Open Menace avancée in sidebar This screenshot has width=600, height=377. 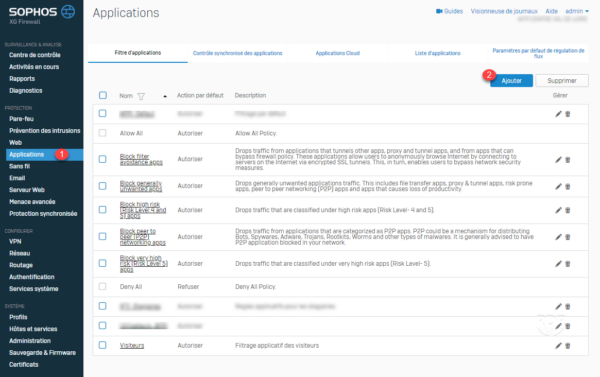tap(32, 202)
